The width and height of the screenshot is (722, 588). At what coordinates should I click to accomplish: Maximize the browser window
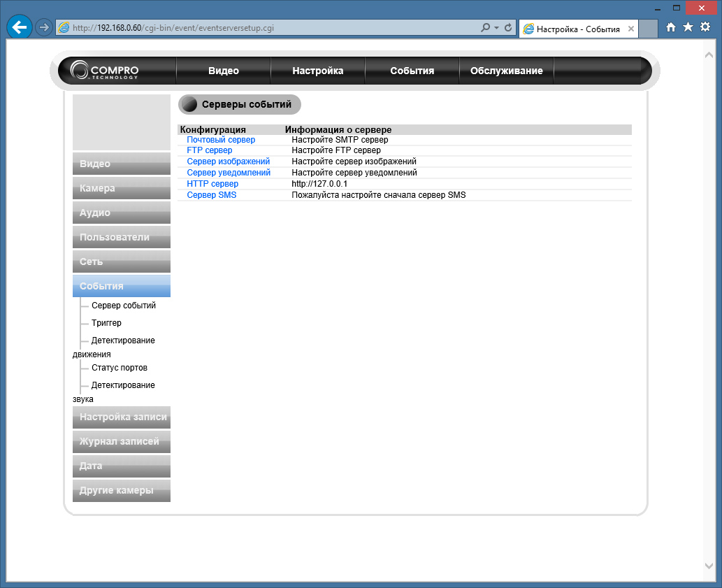click(x=677, y=8)
